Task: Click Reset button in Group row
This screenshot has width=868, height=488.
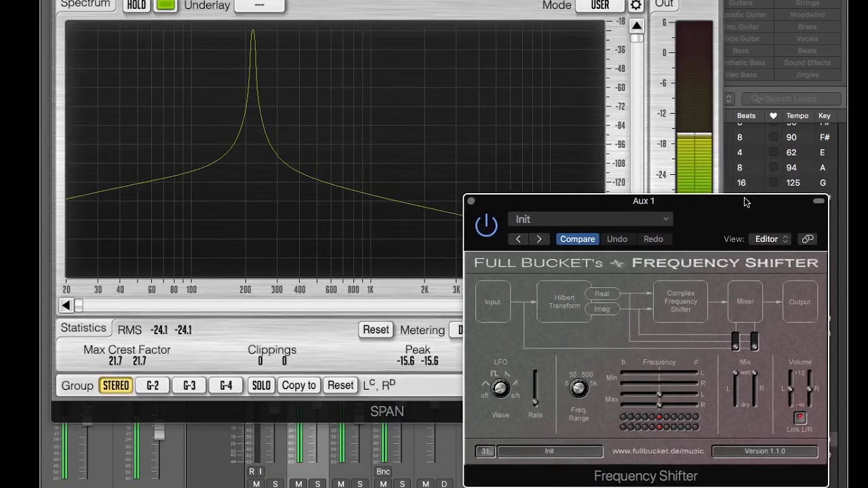Action: 340,386
